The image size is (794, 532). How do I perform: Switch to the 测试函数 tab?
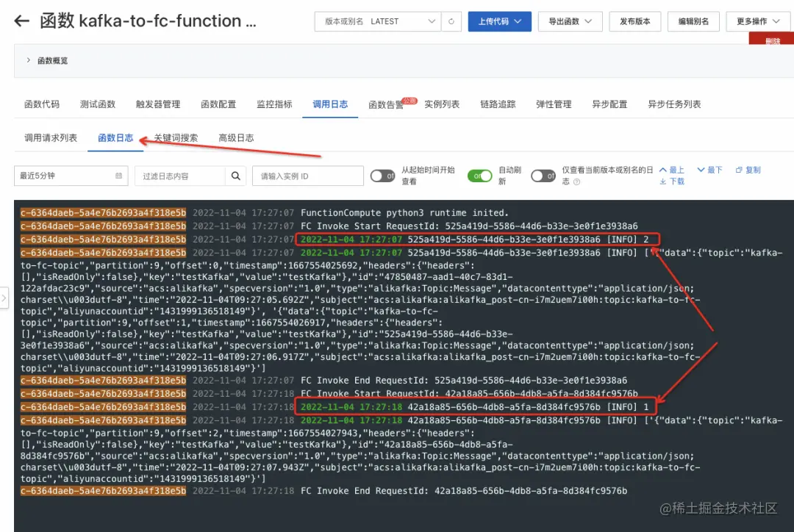coord(98,104)
